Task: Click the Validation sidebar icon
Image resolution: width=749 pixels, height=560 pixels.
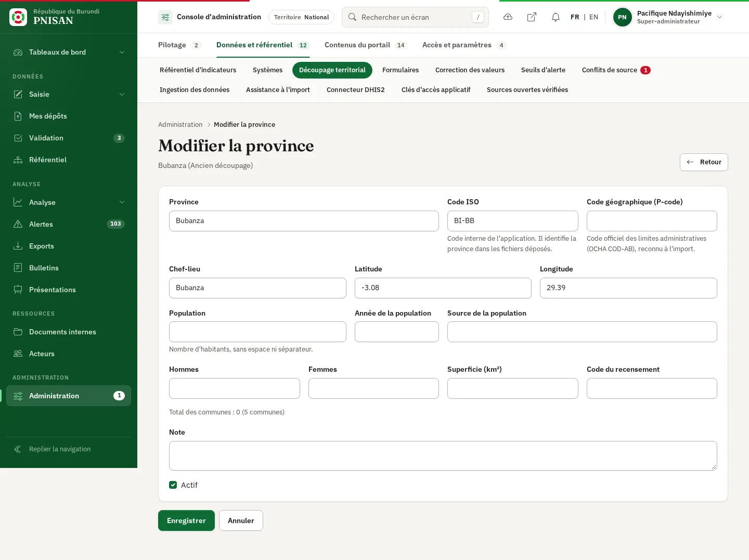Action: (18, 138)
